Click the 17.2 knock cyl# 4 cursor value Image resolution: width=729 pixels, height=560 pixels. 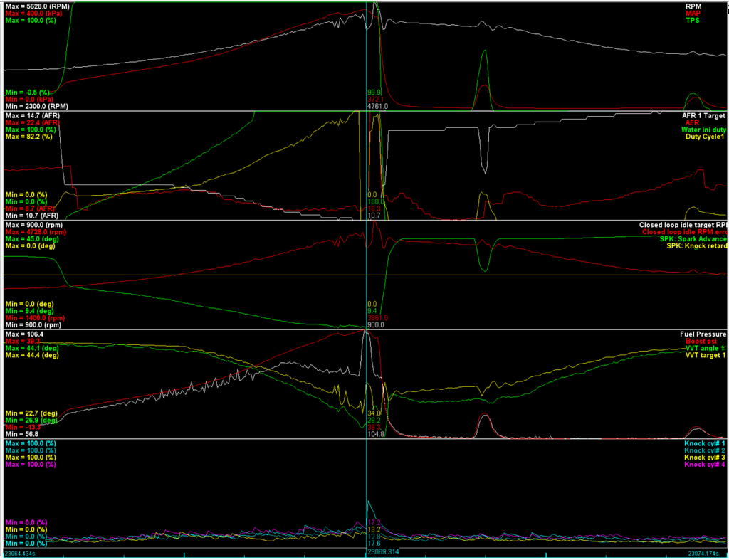point(374,522)
